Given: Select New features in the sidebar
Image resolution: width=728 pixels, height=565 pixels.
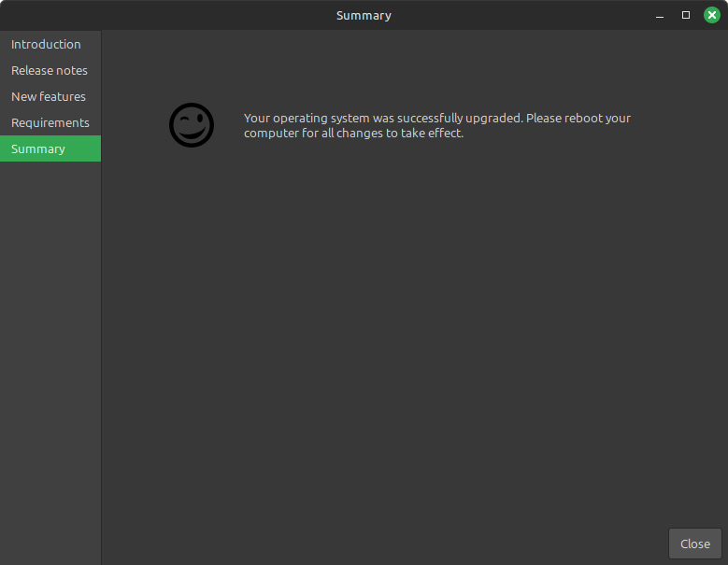Looking at the screenshot, I should [x=49, y=96].
